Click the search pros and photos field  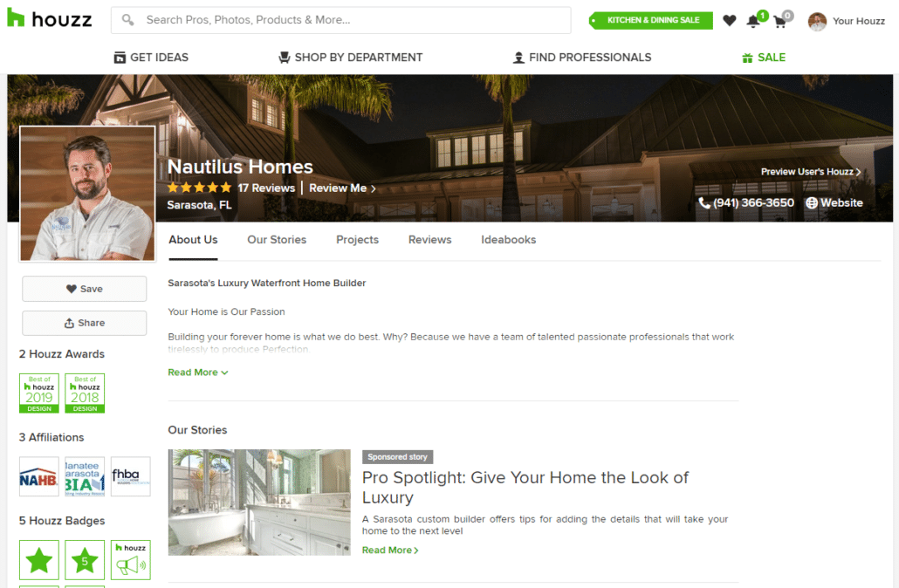click(x=341, y=20)
